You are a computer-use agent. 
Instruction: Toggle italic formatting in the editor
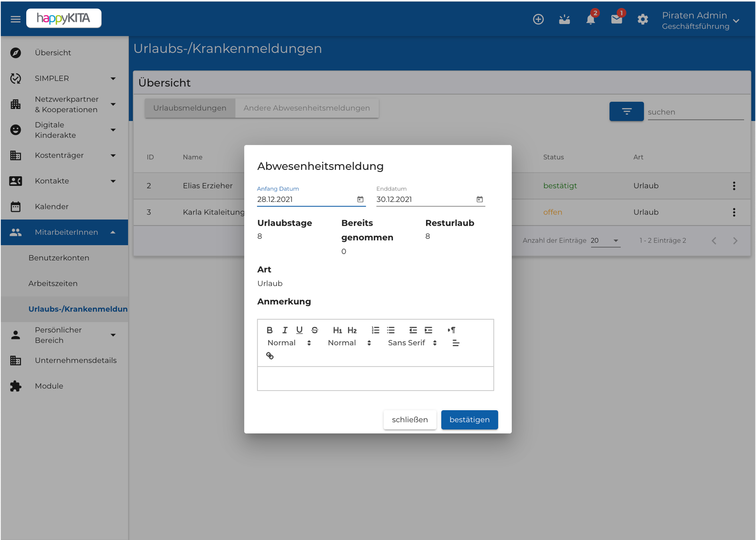tap(285, 330)
